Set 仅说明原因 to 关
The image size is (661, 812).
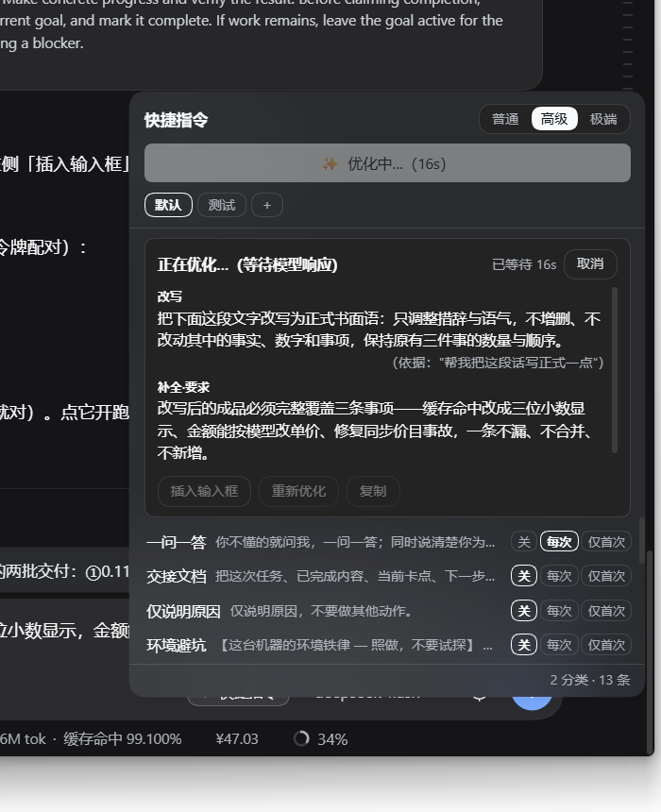click(x=524, y=611)
